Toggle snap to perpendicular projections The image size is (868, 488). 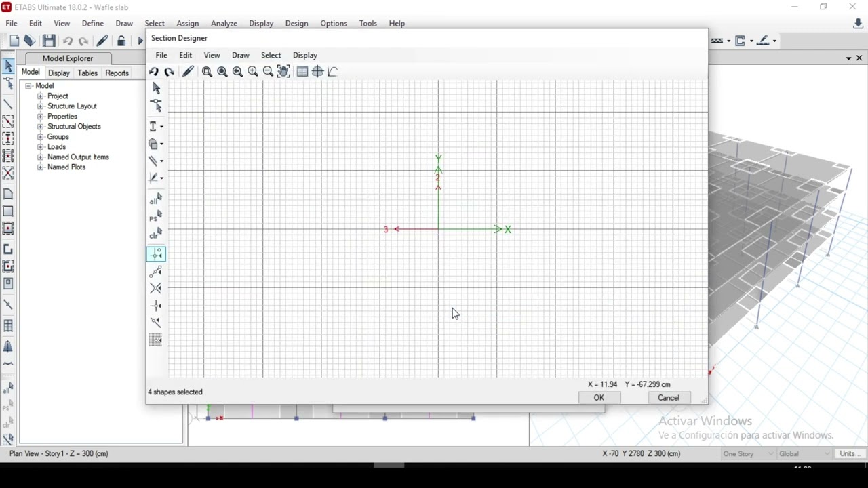(156, 306)
